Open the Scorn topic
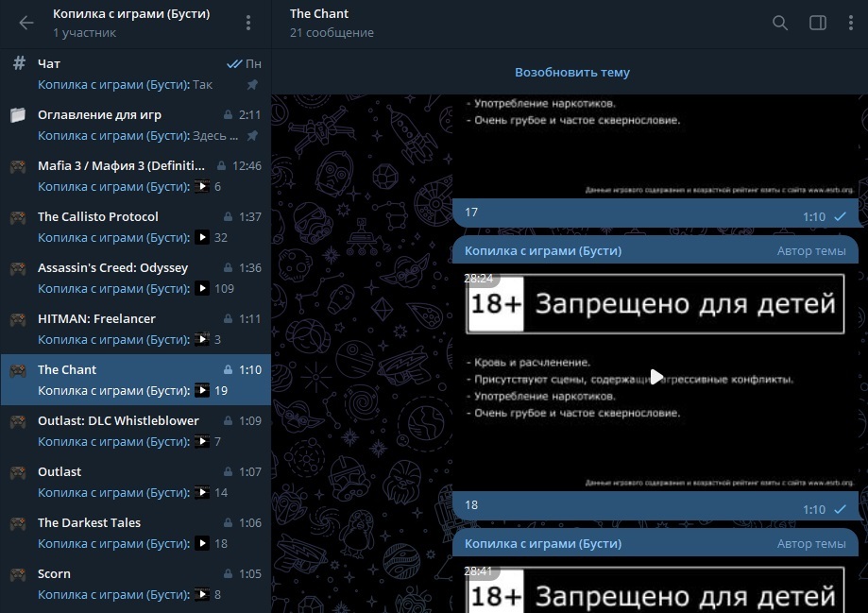This screenshot has height=613, width=868. [136, 584]
